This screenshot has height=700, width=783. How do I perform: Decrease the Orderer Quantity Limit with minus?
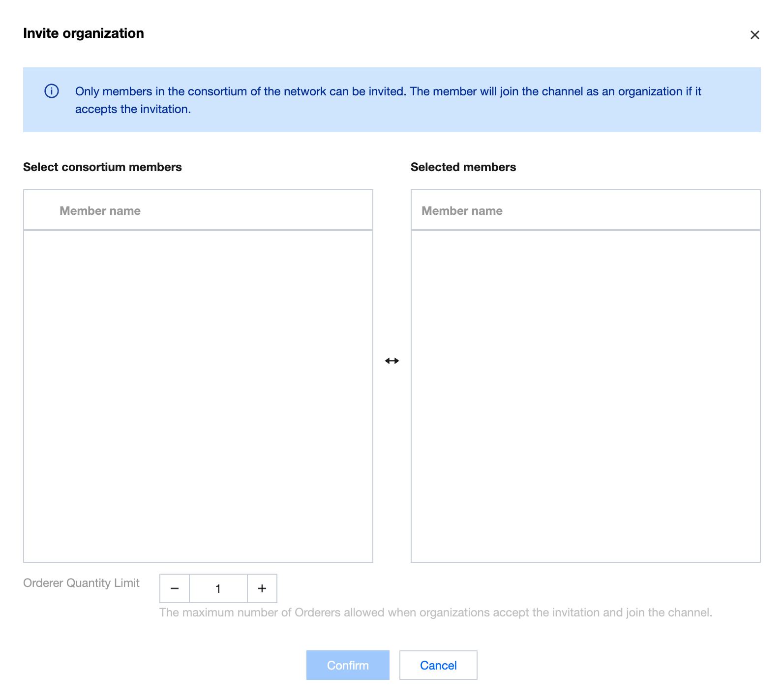pos(175,588)
